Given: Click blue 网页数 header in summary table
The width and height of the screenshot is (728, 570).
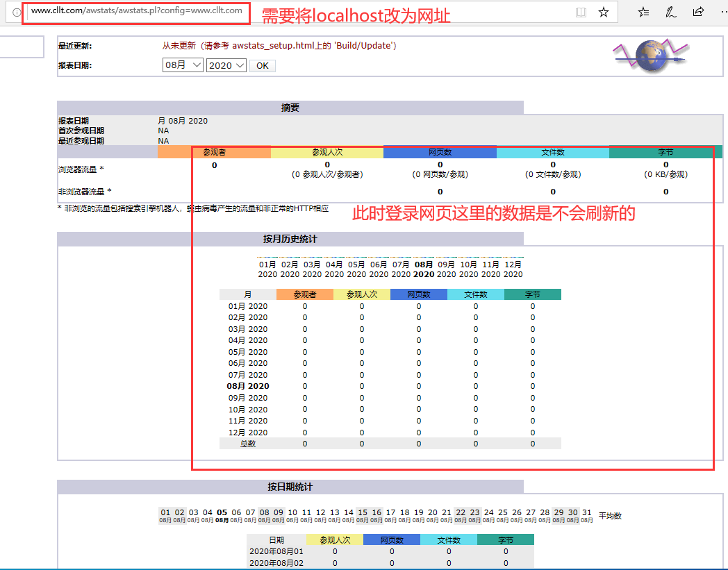Looking at the screenshot, I should [x=440, y=152].
